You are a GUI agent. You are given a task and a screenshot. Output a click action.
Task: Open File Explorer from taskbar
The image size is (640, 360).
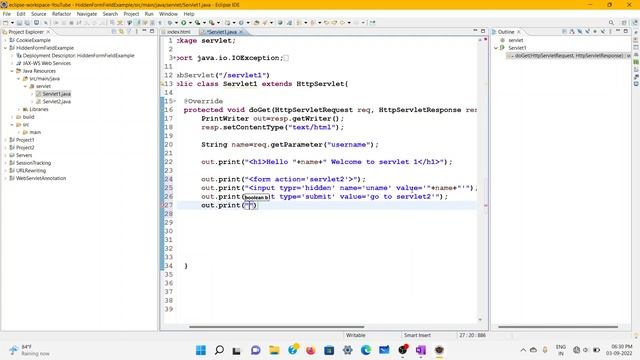point(274,350)
